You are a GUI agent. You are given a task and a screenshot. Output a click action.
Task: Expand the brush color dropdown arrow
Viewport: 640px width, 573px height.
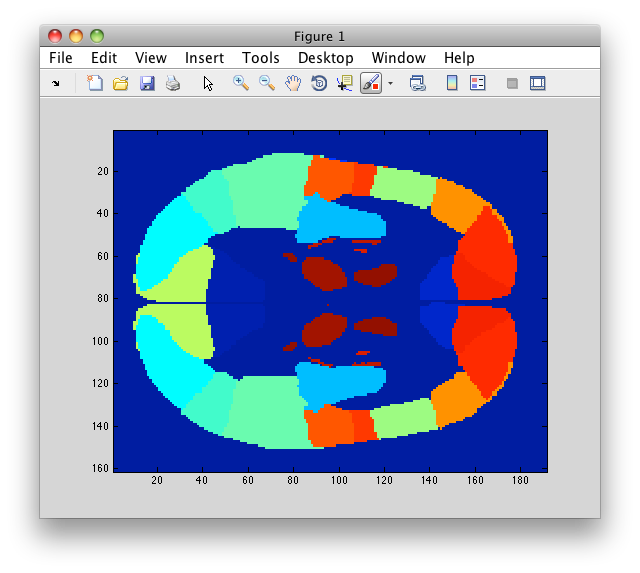click(x=391, y=84)
